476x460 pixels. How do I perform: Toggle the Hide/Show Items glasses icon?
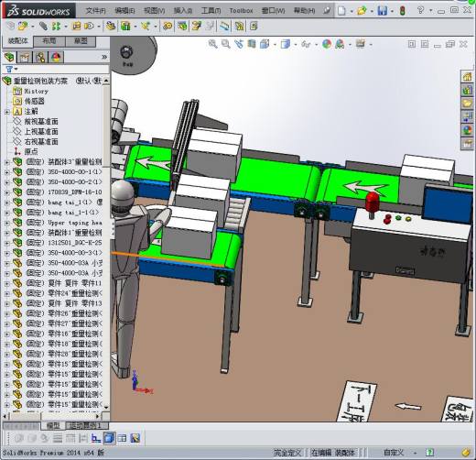tap(306, 44)
